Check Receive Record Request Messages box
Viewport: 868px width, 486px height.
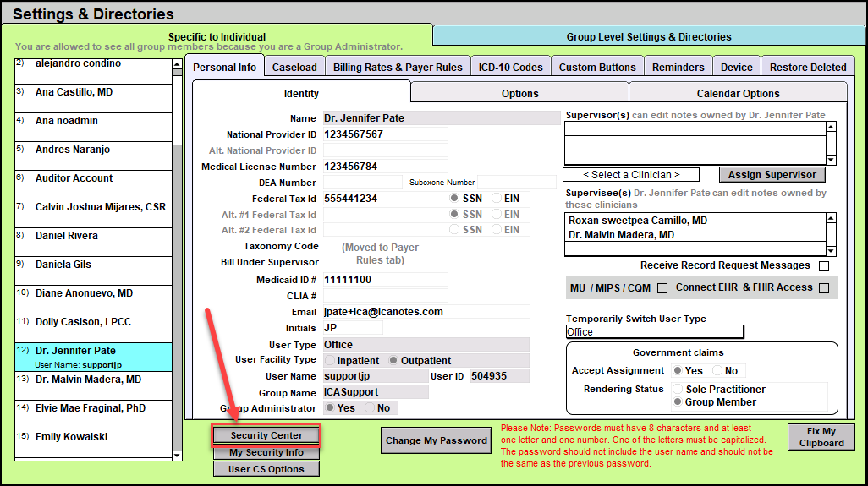824,266
